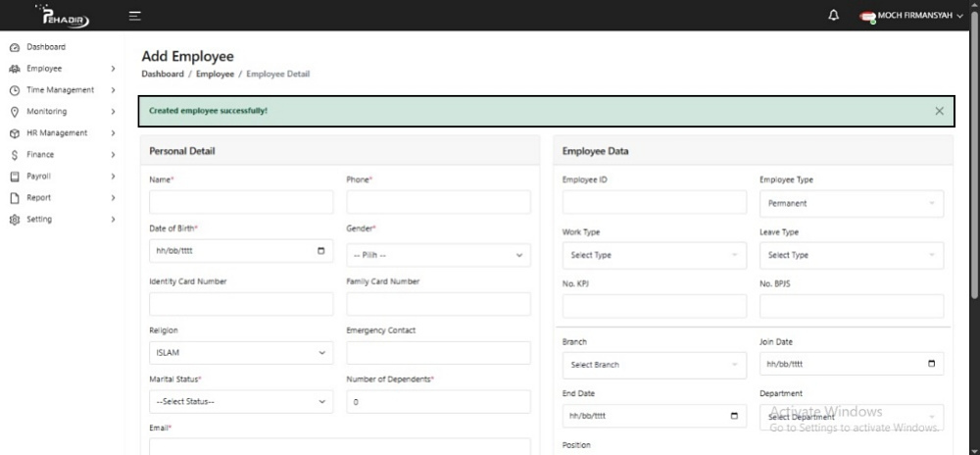The image size is (980, 455).
Task: Click the user avatar beside MOCH FIRMANSYAH
Action: [x=867, y=17]
